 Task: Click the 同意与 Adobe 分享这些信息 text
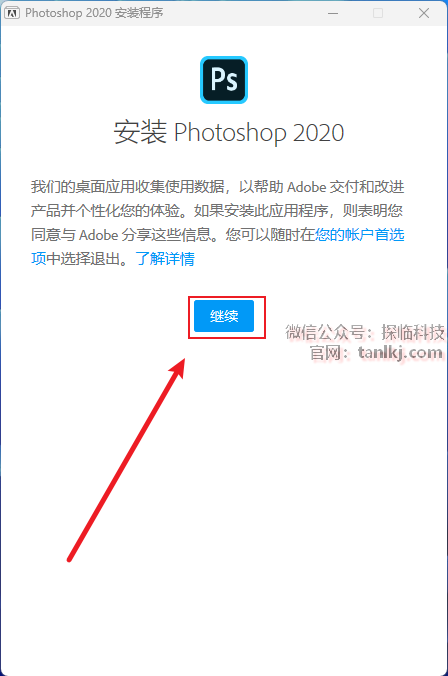(128, 235)
